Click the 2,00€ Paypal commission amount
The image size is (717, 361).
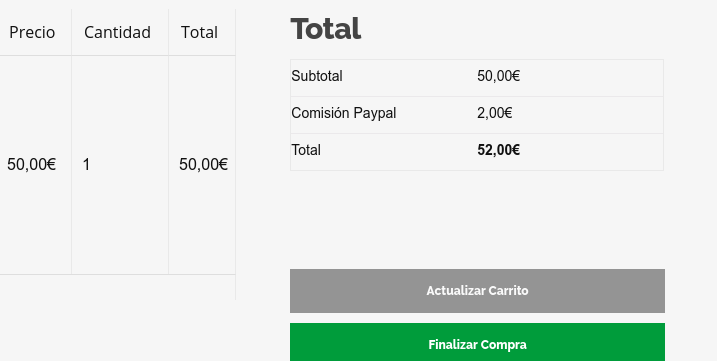point(494,113)
